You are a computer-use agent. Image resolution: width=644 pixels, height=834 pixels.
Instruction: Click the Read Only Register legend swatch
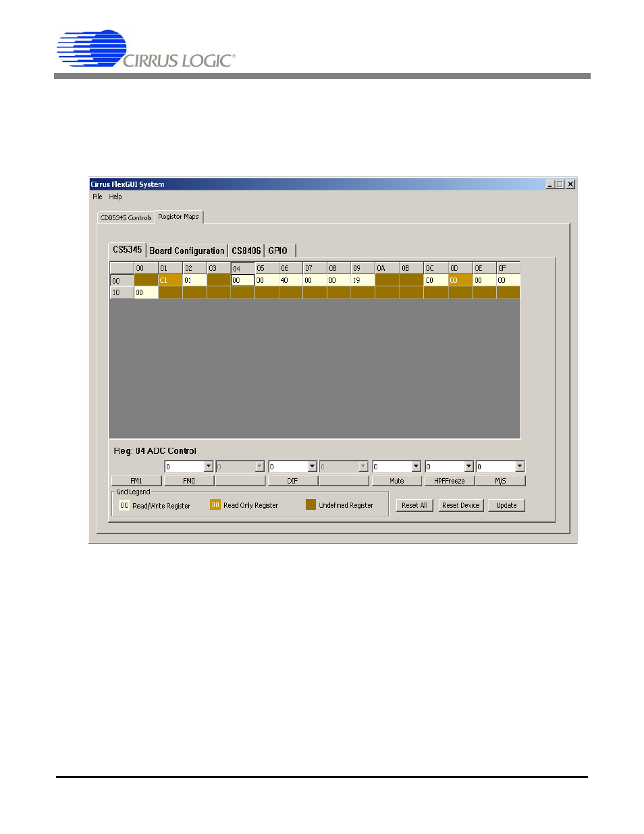tap(215, 504)
